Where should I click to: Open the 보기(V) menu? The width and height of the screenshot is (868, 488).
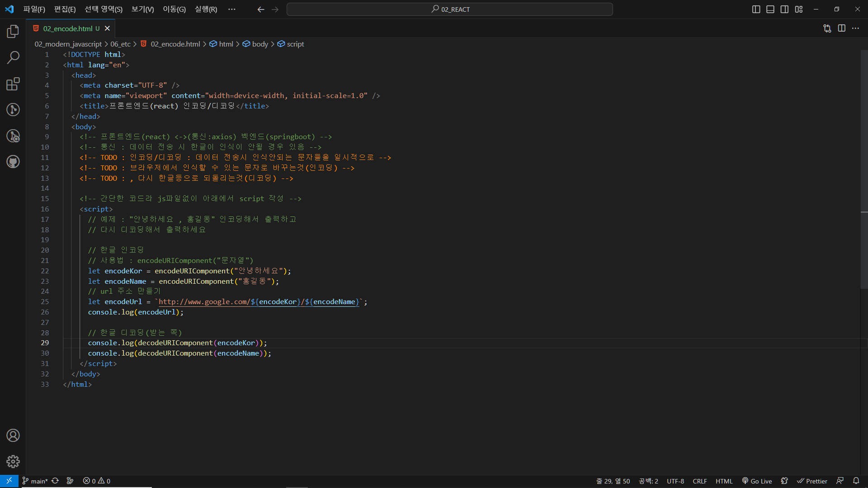(x=142, y=9)
